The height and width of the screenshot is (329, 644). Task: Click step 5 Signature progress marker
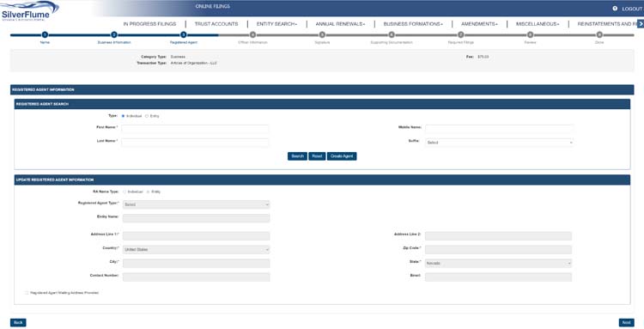322,35
